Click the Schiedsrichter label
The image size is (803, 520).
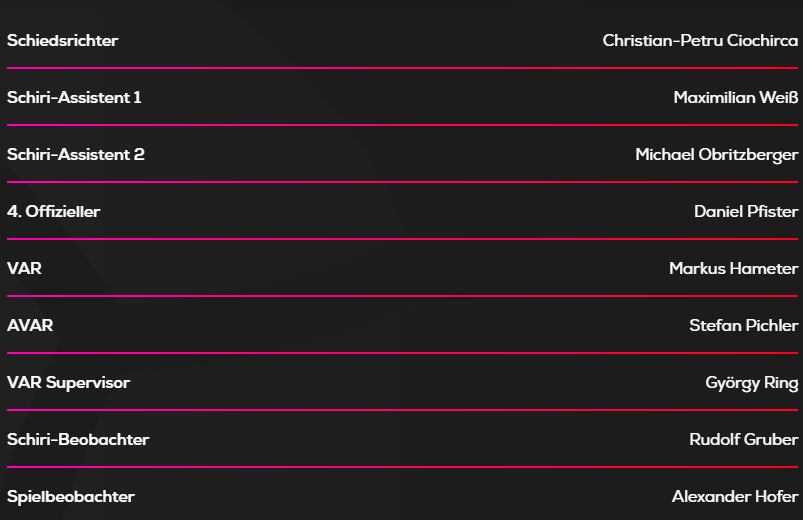(x=62, y=41)
